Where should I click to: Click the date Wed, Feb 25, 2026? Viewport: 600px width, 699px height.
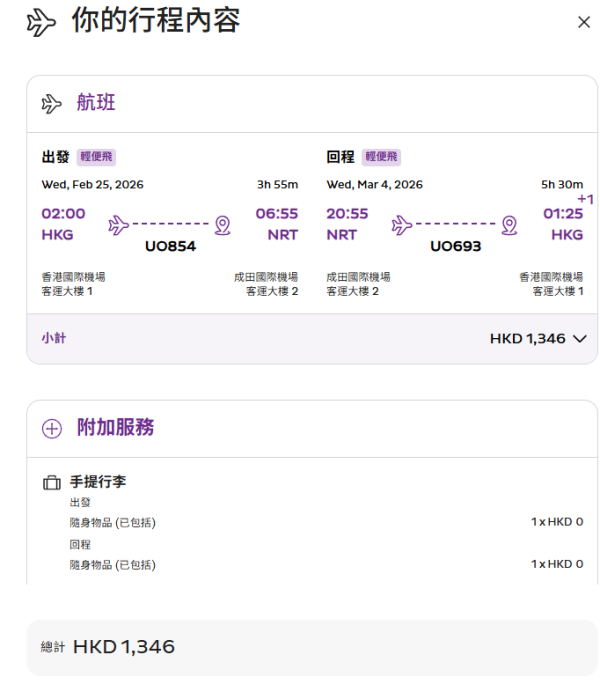click(93, 185)
